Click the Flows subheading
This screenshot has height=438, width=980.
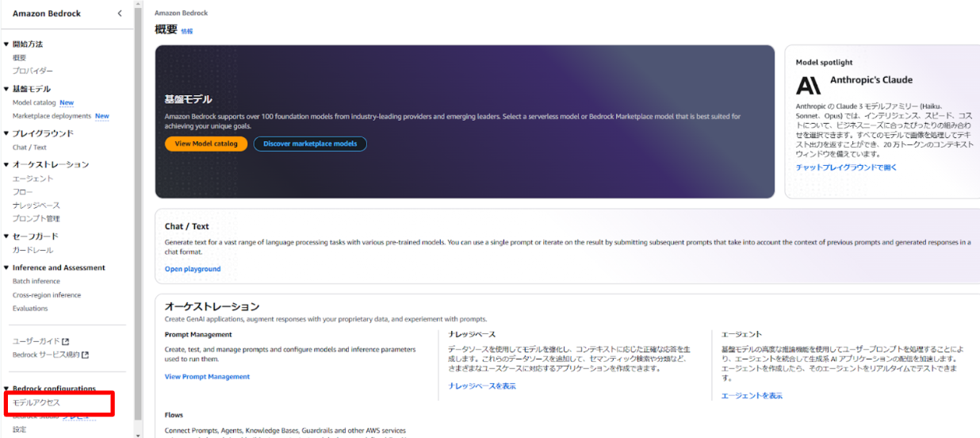174,415
